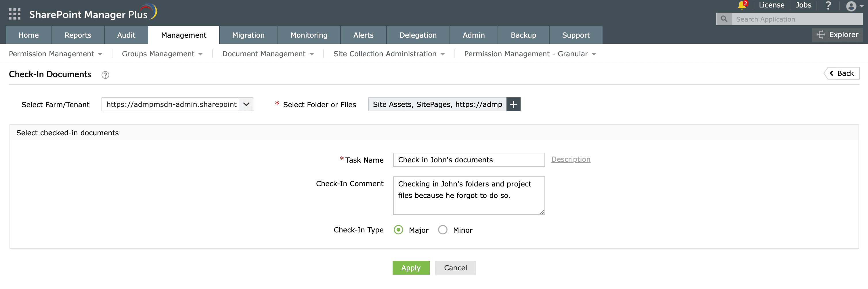Screen dimensions: 868x289
Task: Click the Task Name input field
Action: point(469,160)
